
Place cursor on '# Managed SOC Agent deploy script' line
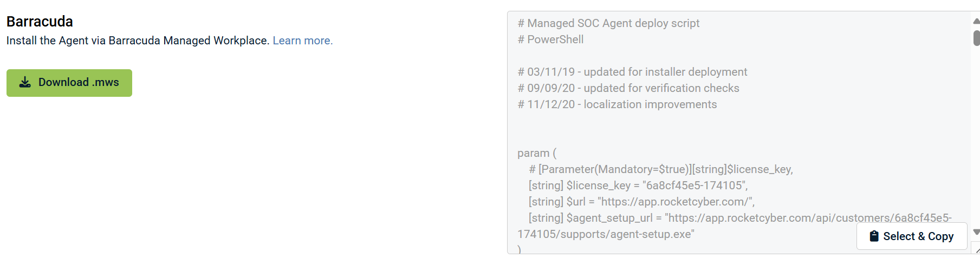click(608, 23)
